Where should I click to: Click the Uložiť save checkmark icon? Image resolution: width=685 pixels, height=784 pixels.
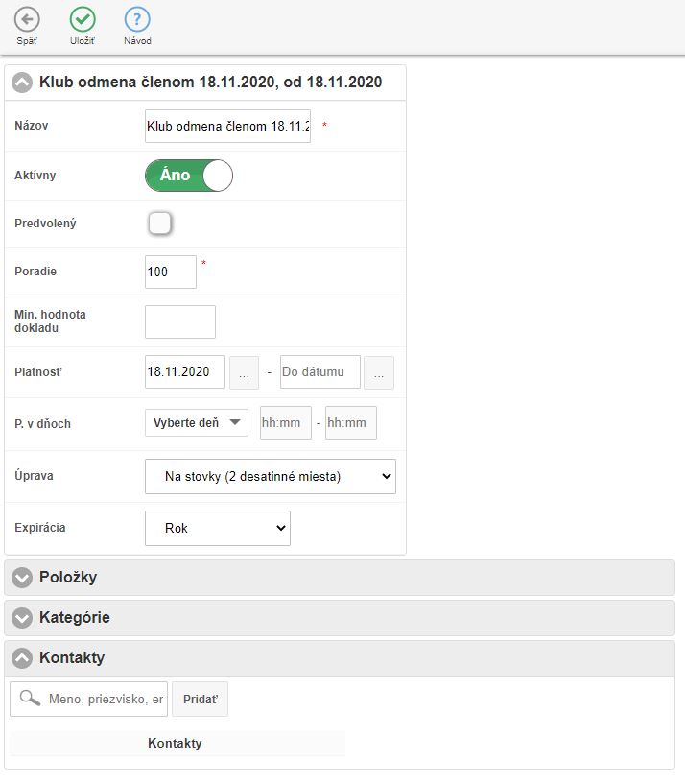click(x=83, y=19)
